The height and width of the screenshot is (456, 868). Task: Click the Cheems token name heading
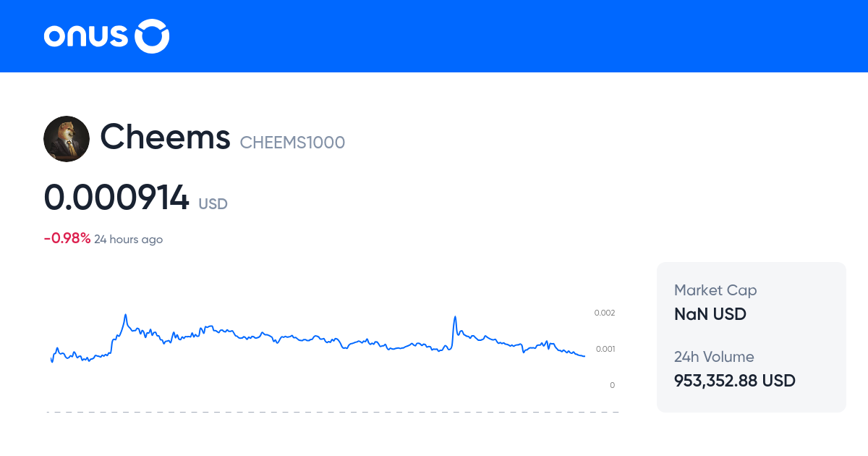tap(165, 137)
